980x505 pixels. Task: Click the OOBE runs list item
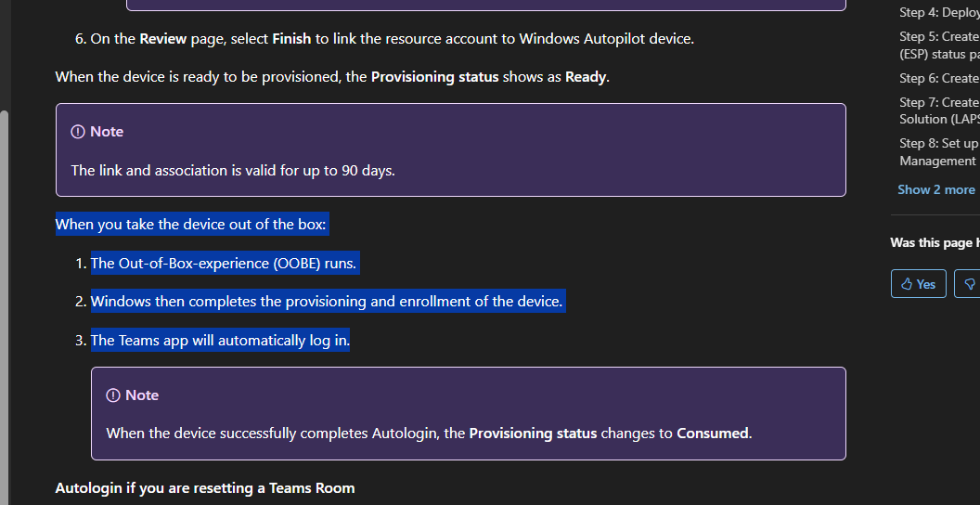point(224,263)
